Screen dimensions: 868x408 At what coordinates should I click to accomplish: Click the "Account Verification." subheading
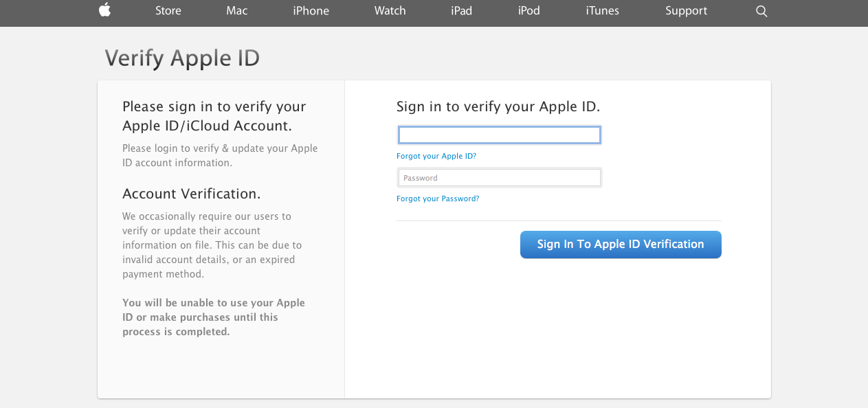click(191, 194)
